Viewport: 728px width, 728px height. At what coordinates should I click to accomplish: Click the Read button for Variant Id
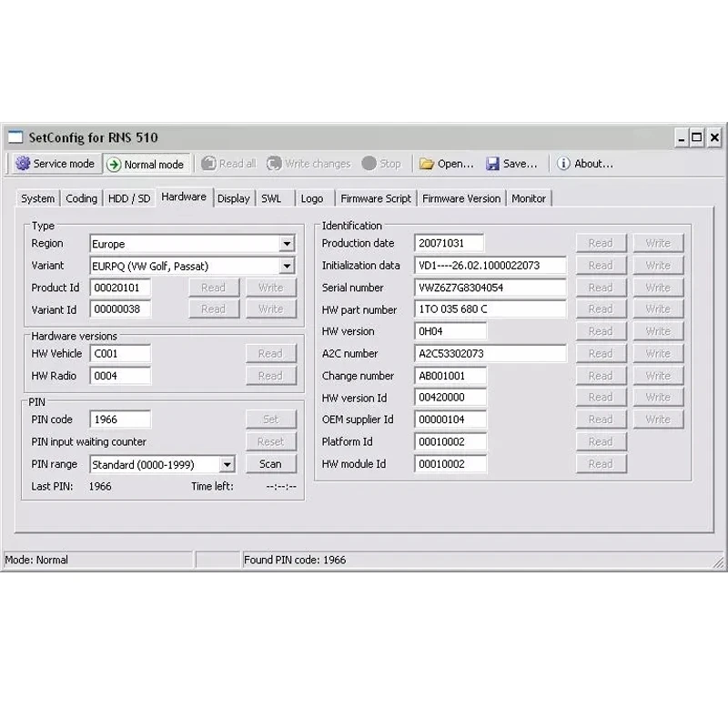[x=214, y=309]
